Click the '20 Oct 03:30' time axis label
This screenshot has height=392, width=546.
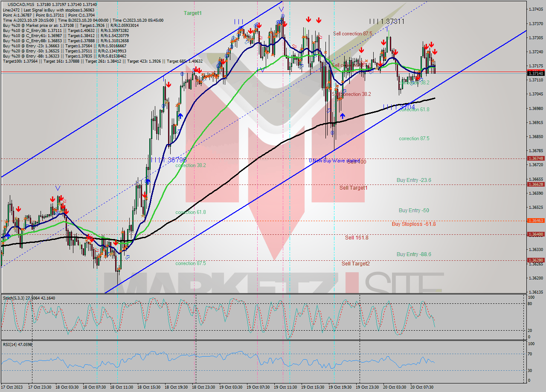coord(394,387)
